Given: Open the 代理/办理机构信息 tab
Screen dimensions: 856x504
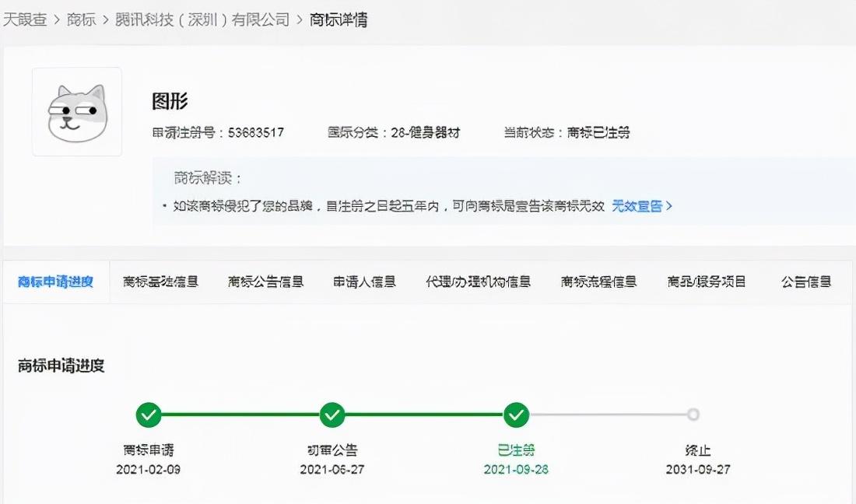Looking at the screenshot, I should 479,281.
